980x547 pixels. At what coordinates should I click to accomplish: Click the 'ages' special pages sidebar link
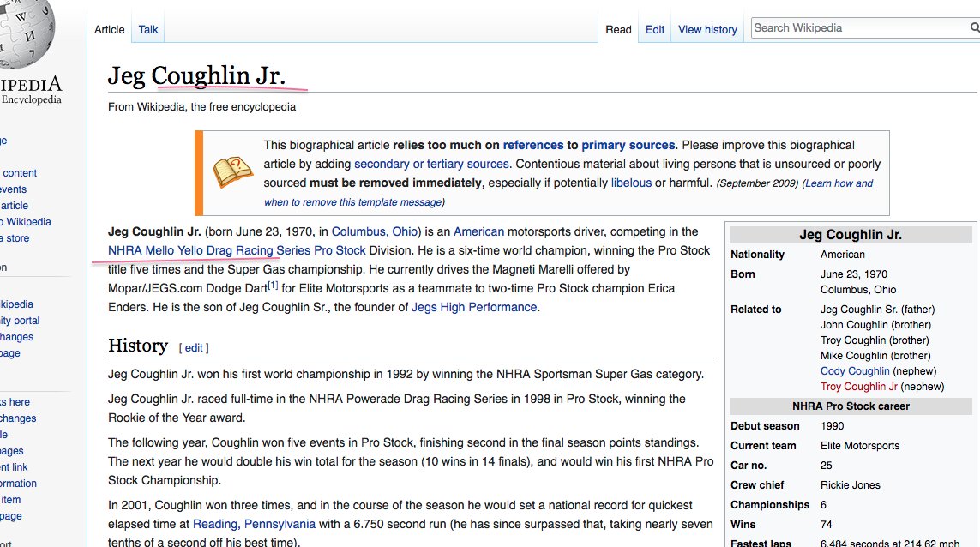click(12, 451)
